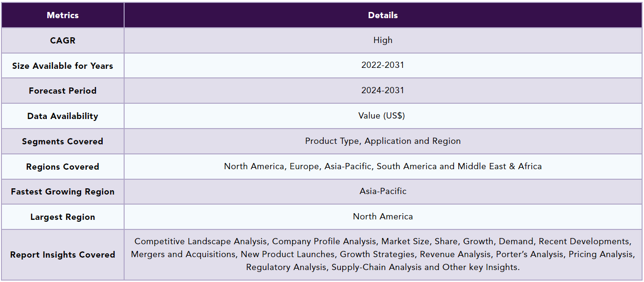Click Asia-Pacific value in Fastest Growing Region row

[383, 191]
